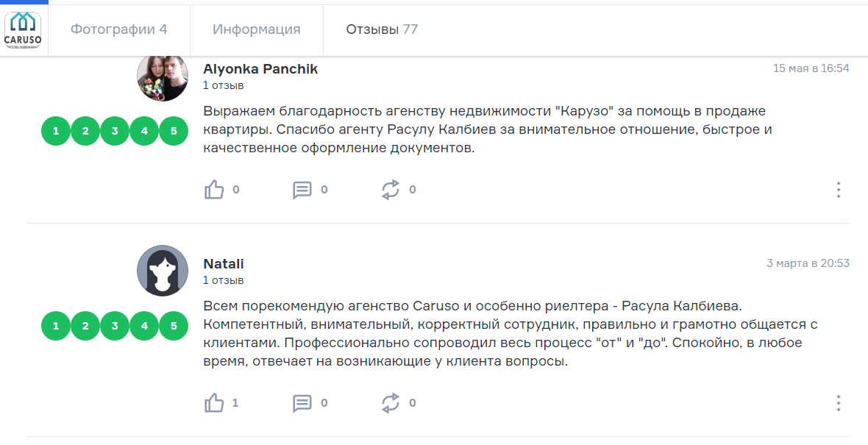Viewport: 868px width, 445px height.
Task: Repost Alyonka Panchik's review
Action: pos(391,190)
